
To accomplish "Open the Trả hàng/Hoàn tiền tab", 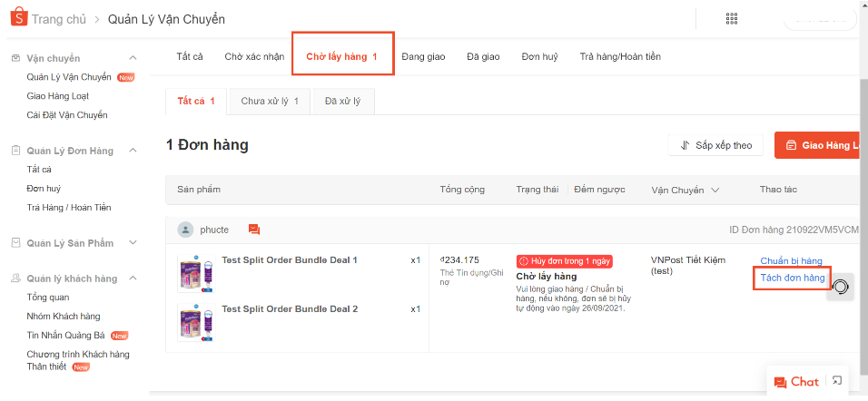I will pos(620,56).
